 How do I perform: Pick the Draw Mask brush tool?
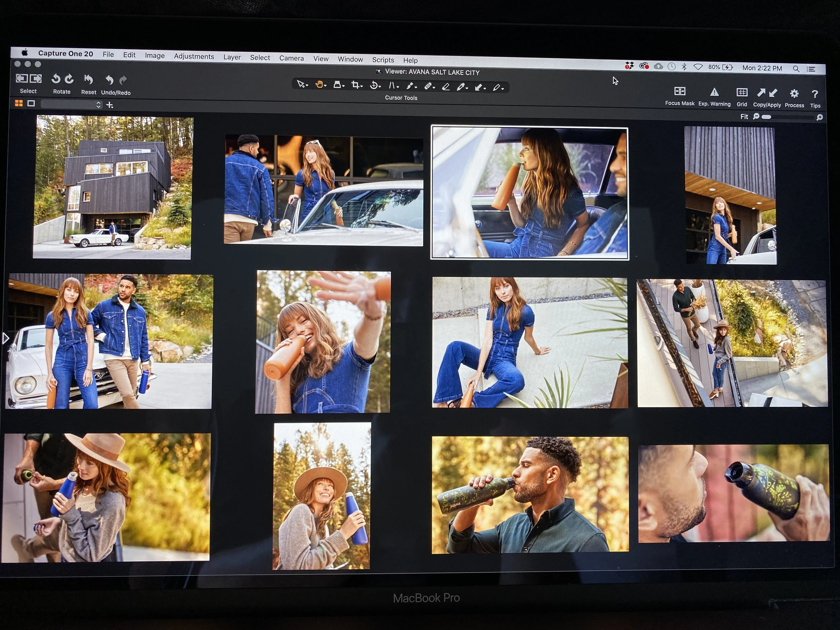(x=410, y=86)
